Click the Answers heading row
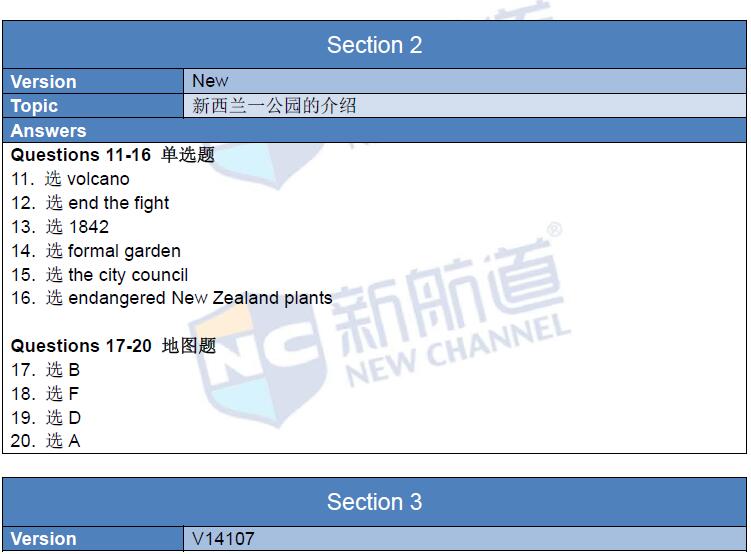Viewport: 751px width, 554px height. [375, 131]
